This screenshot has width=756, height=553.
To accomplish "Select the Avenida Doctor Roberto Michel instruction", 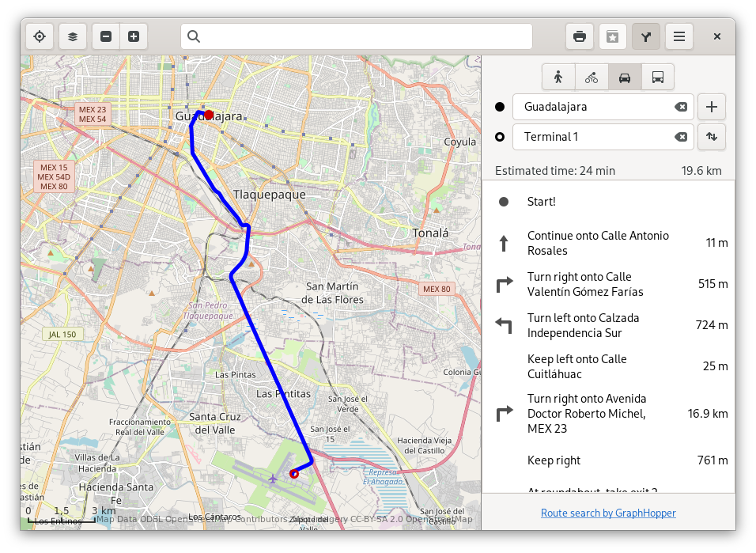I will click(x=608, y=414).
